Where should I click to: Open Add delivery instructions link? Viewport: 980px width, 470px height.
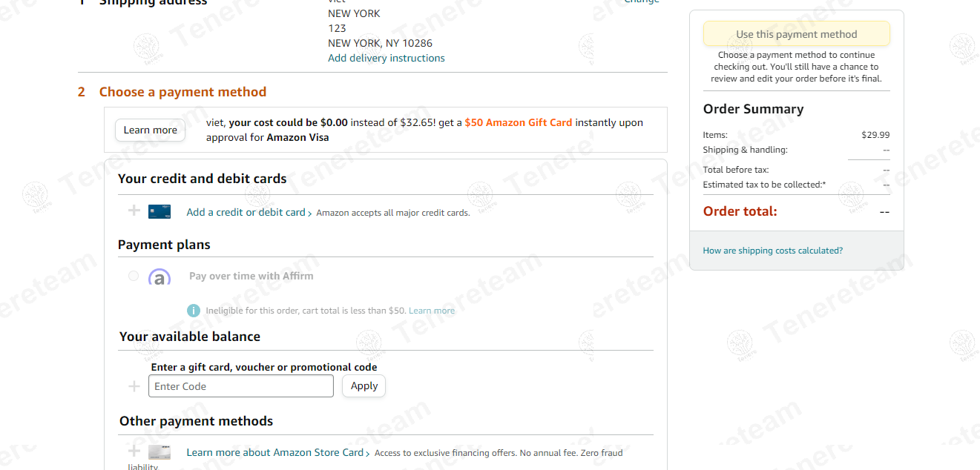coord(387,58)
